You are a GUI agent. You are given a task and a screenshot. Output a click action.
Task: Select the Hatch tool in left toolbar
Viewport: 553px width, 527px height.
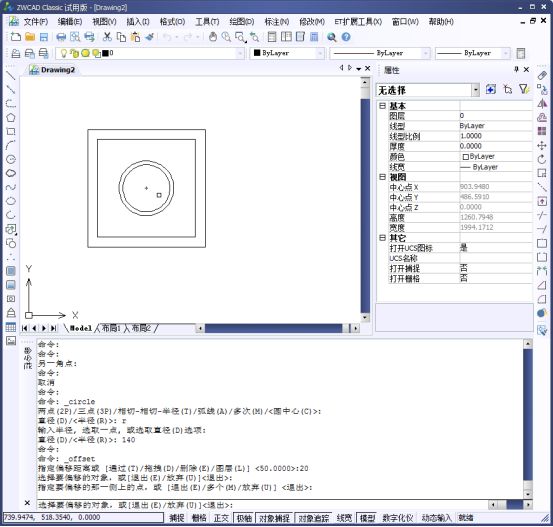coord(11,271)
